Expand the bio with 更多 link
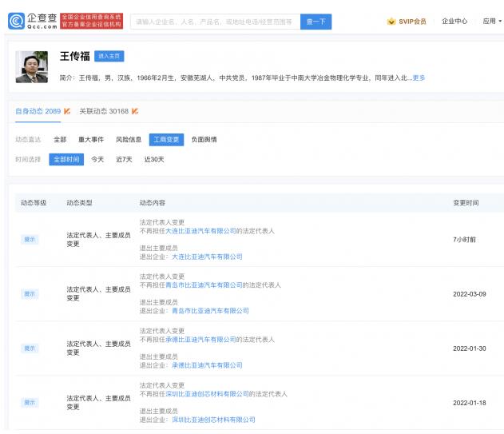This screenshot has width=504, height=434. [419, 78]
